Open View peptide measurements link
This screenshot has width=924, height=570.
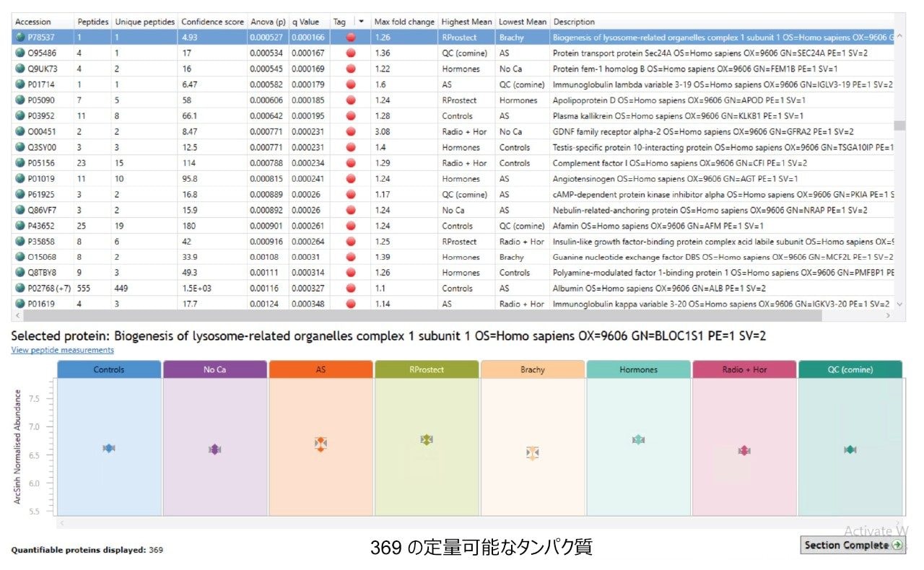pyautogui.click(x=62, y=350)
